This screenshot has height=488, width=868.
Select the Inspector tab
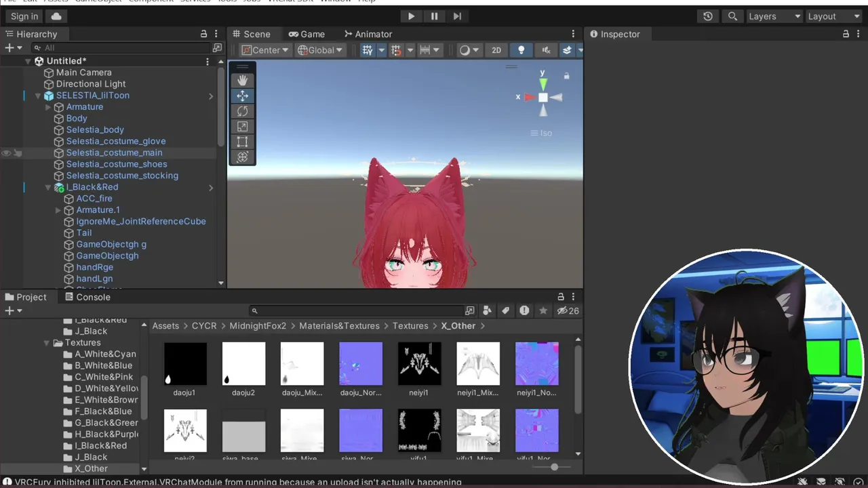coord(614,34)
